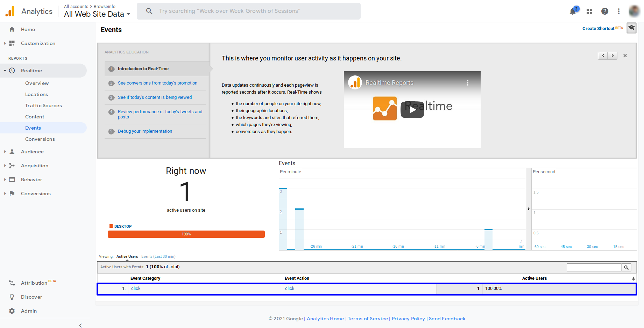This screenshot has width=644, height=328.
Task: Open Realtime Conversions report
Action: tap(40, 139)
